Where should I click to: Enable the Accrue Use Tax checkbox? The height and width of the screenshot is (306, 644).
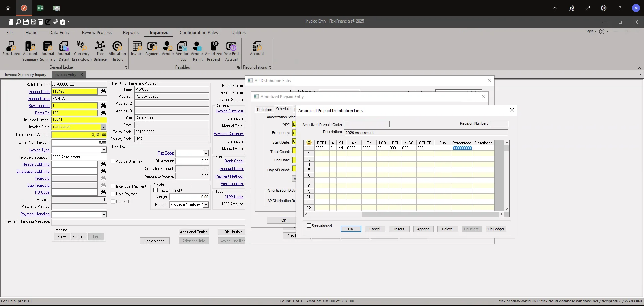[113, 161]
